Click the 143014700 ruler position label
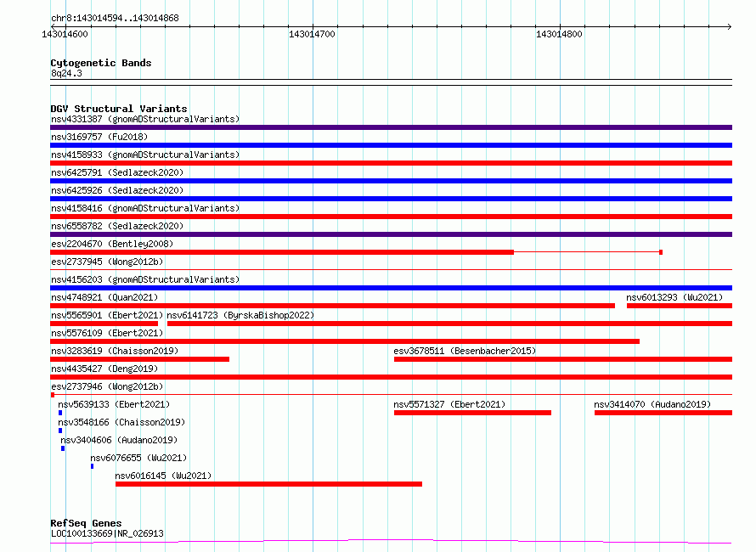Viewport: 756px width, 552px height. pos(312,34)
